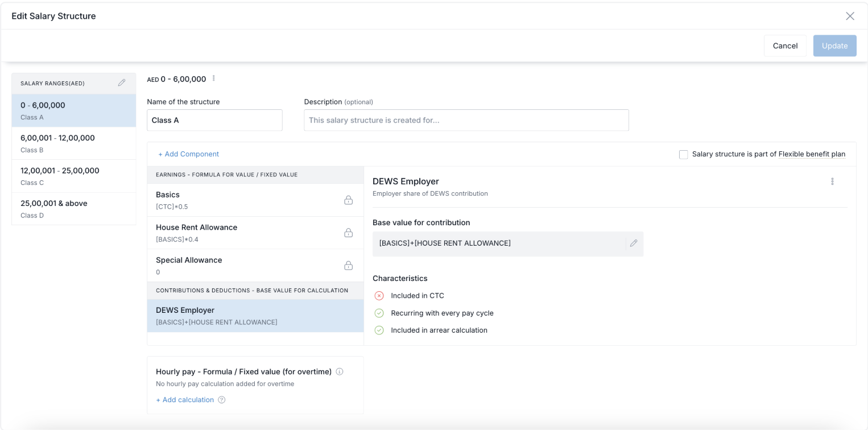Edit base value formula with pencil icon
868x430 pixels.
(634, 243)
